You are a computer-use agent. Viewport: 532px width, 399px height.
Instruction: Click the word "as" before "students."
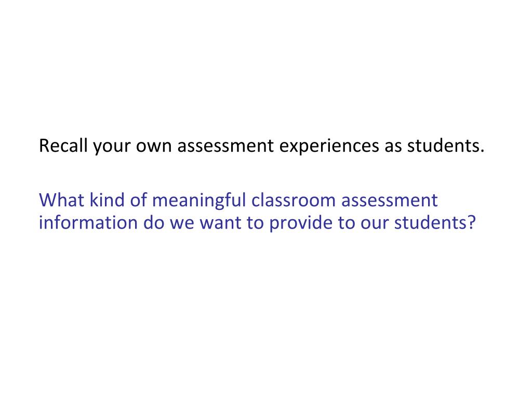pos(393,147)
